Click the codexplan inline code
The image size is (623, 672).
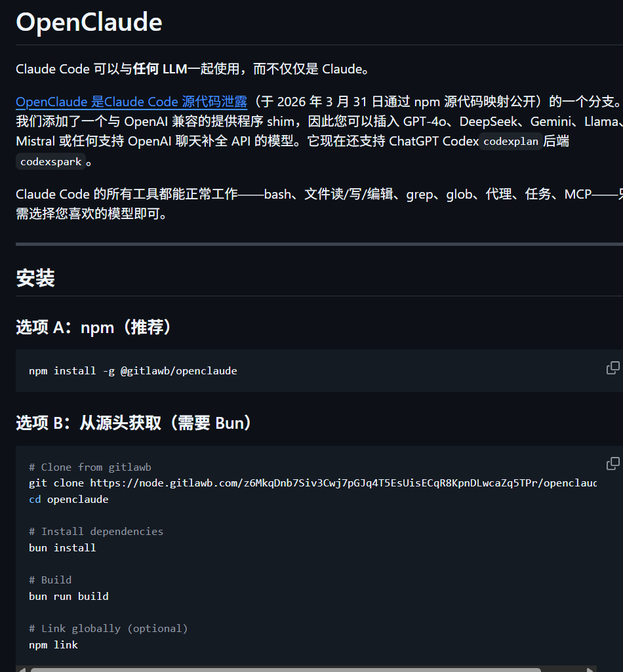pos(511,142)
